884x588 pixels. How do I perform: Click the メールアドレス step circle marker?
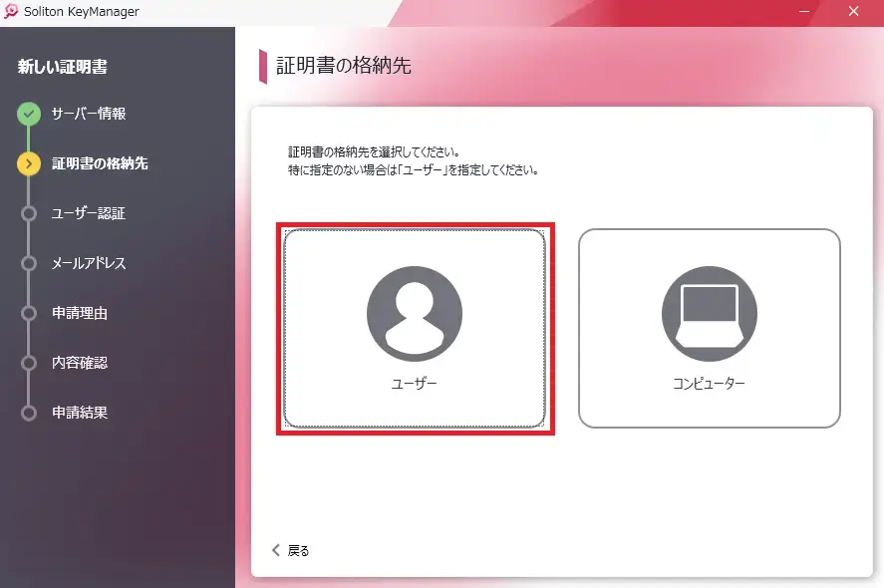pyautogui.click(x=29, y=263)
